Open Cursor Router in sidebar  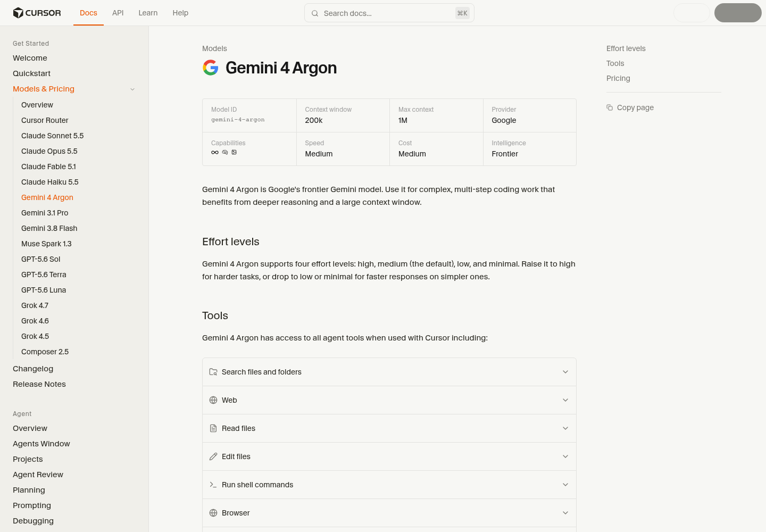45,120
